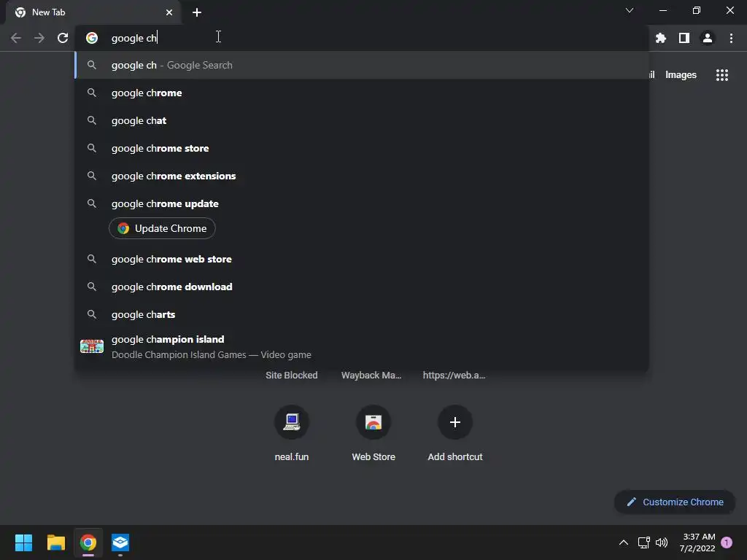Image resolution: width=747 pixels, height=560 pixels.
Task: Choose the 'google chat' suggestion
Action: coord(362,120)
